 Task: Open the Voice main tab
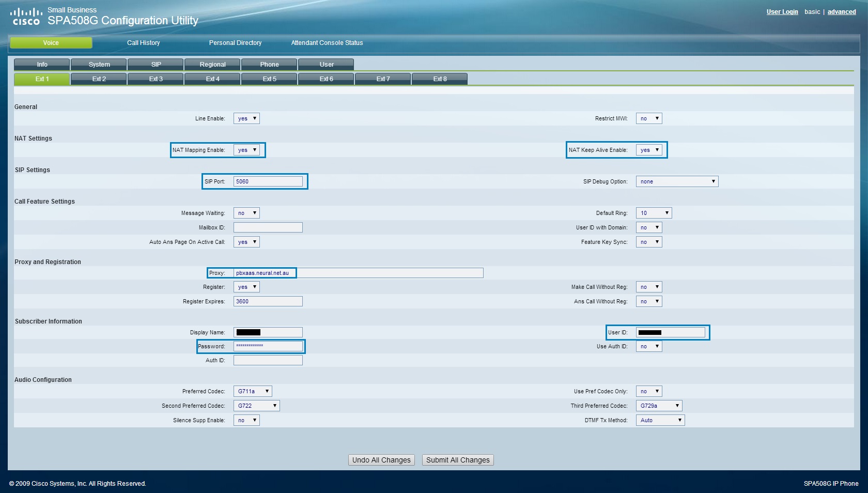coord(51,43)
